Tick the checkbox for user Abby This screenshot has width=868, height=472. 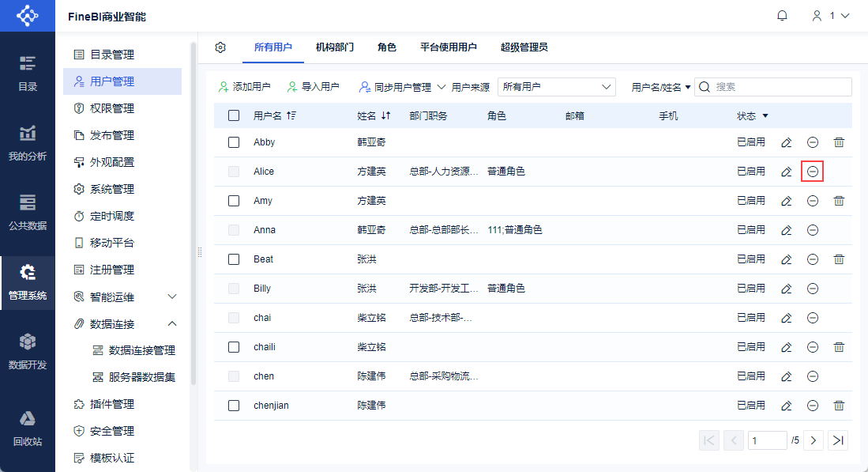click(x=234, y=142)
